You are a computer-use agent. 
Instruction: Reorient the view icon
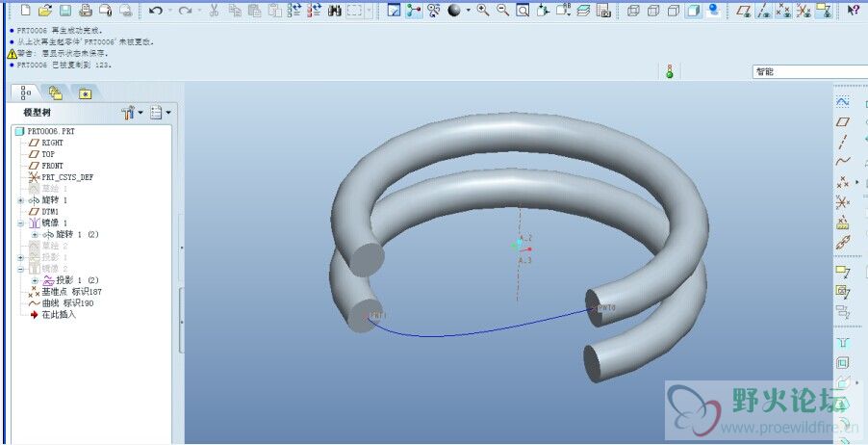coord(543,11)
